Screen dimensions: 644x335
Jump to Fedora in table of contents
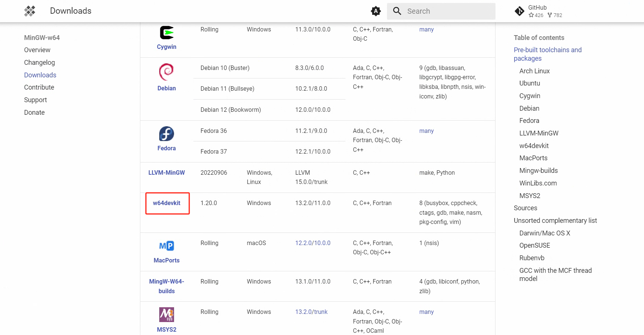coord(529,121)
